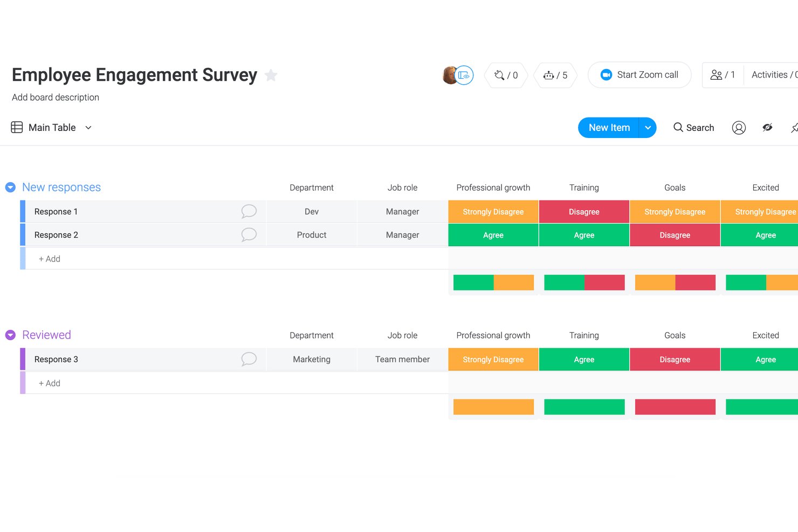Open the Activities log
Image resolution: width=798 pixels, height=532 pixels.
tap(774, 75)
